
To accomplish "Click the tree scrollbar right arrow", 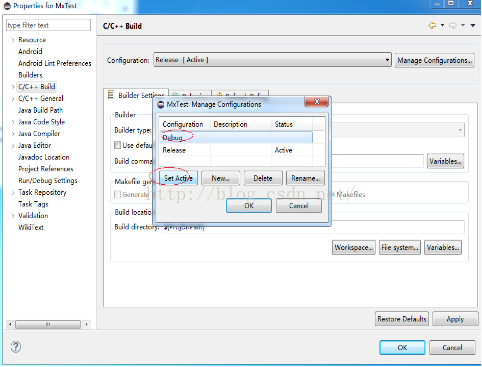I will point(86,324).
